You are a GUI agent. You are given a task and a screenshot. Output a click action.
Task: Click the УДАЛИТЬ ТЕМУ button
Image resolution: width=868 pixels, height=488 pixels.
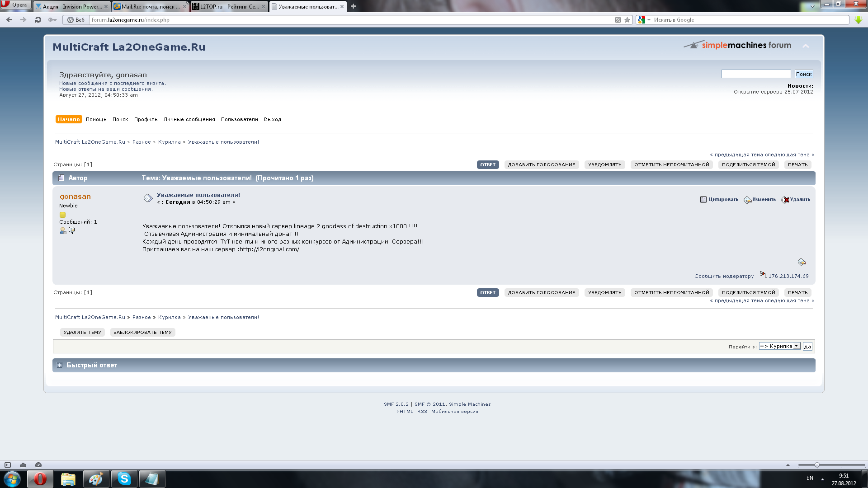82,332
